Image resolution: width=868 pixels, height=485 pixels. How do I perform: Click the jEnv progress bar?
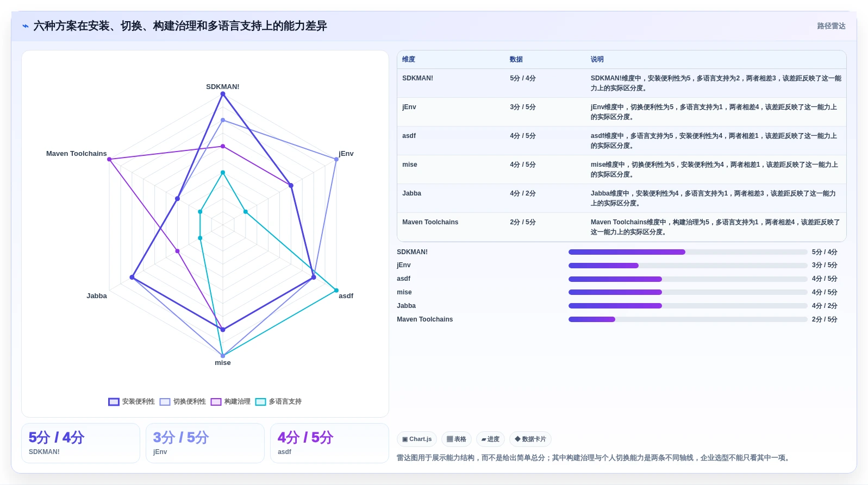tap(688, 266)
